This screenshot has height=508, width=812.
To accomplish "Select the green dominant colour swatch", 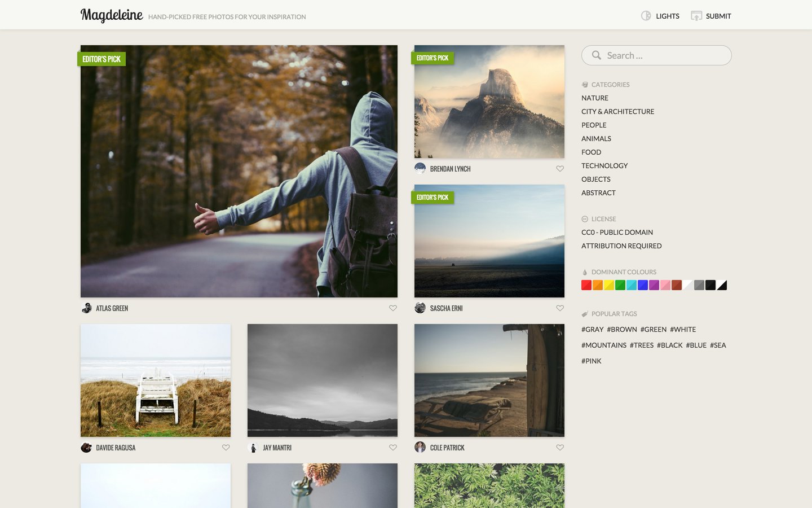I will pos(620,285).
